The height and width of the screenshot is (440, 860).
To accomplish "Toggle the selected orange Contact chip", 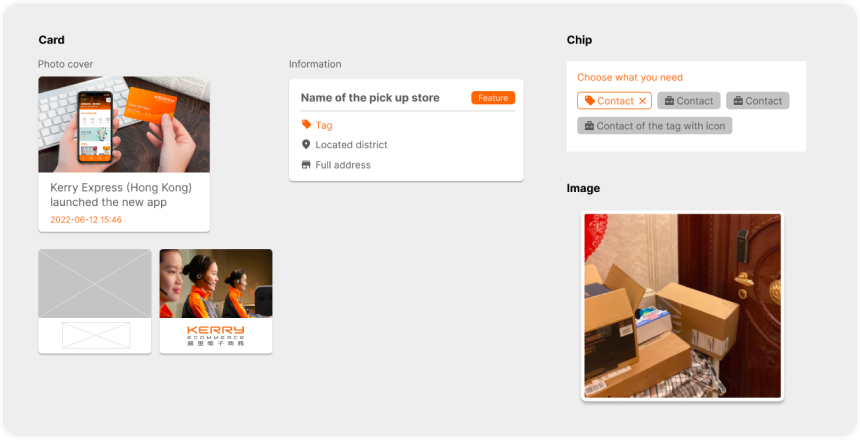I will click(614, 101).
